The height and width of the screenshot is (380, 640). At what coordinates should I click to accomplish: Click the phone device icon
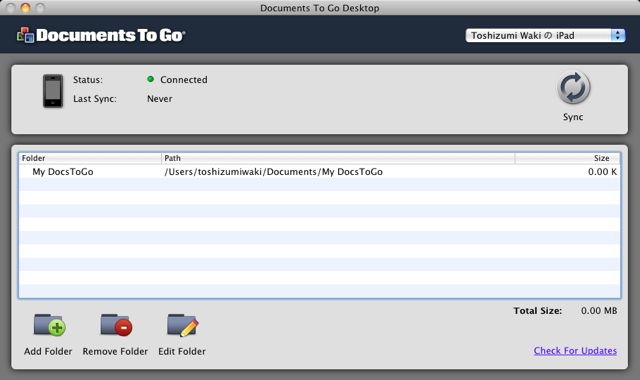click(x=53, y=91)
